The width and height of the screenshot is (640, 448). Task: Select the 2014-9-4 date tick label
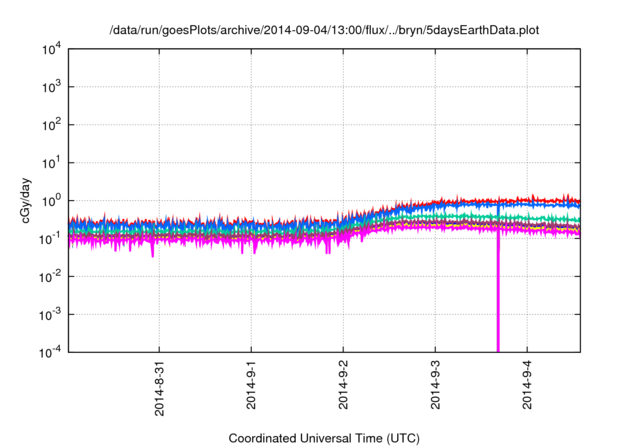click(527, 385)
